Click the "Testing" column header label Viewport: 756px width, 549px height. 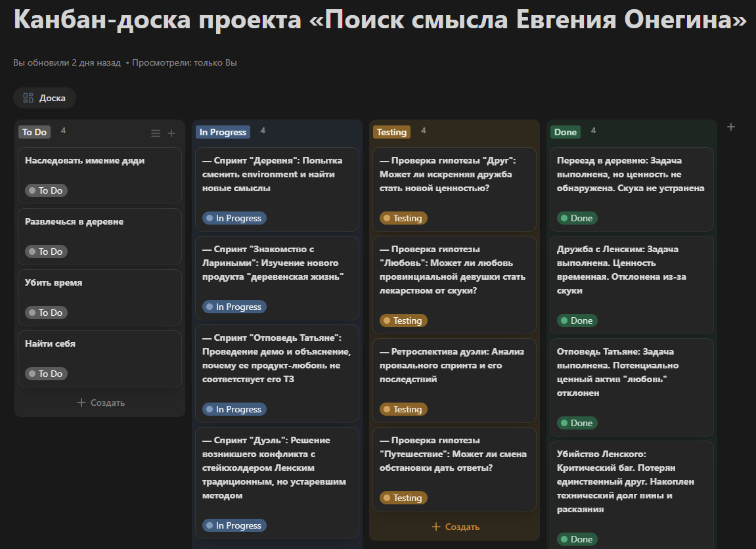pyautogui.click(x=391, y=132)
